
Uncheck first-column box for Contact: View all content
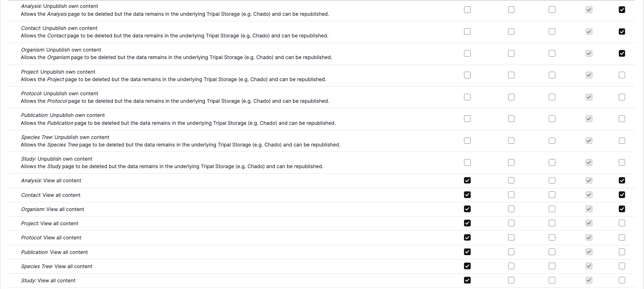tap(467, 195)
